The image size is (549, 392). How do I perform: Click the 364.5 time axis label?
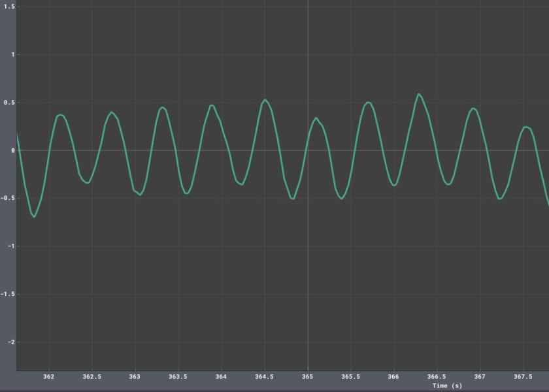point(264,376)
